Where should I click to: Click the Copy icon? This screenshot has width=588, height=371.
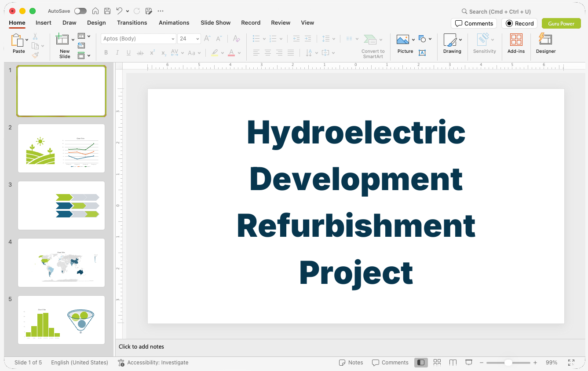35,46
